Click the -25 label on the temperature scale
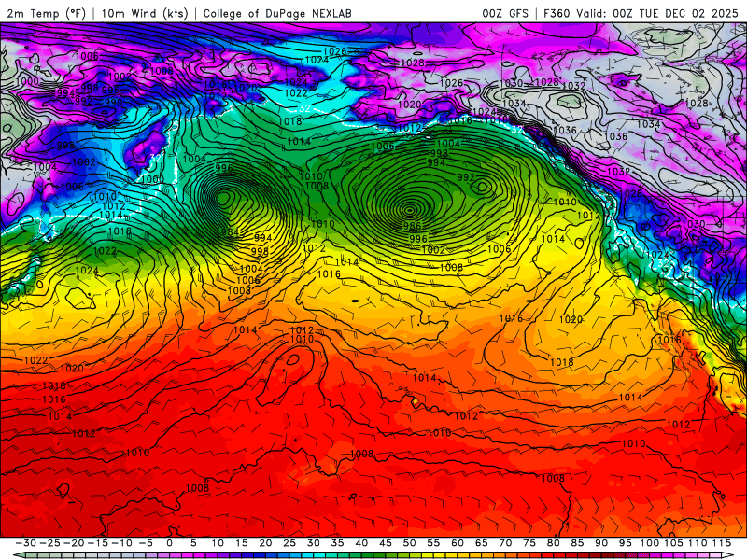 click(x=49, y=543)
